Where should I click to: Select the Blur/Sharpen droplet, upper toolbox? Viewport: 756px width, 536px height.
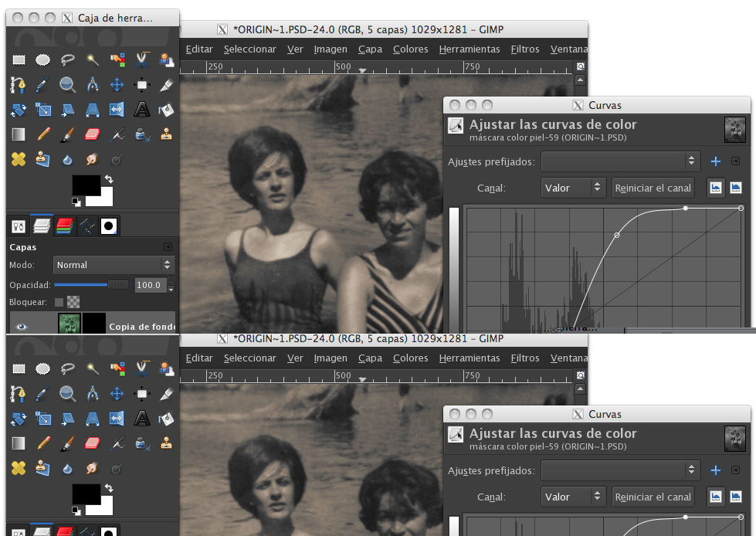pyautogui.click(x=67, y=159)
